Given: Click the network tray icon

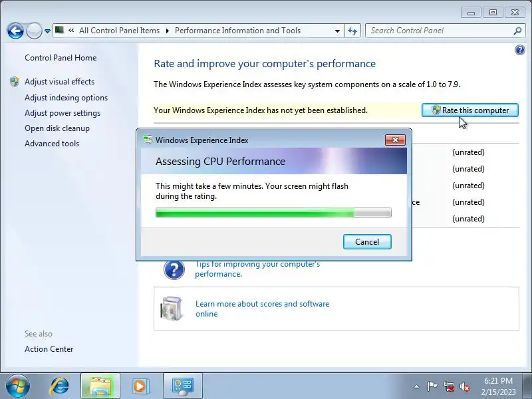Looking at the screenshot, I should coord(448,386).
